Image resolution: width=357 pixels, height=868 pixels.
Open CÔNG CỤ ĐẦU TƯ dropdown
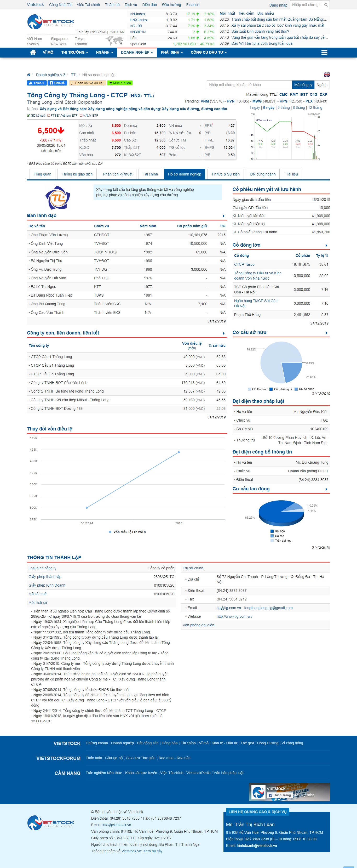[x=209, y=52]
